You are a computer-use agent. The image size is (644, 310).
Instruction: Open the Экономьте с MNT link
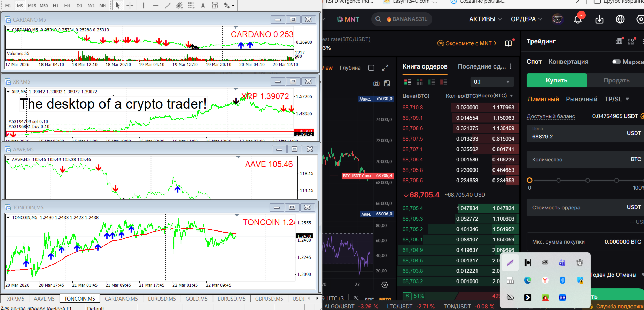pyautogui.click(x=467, y=43)
